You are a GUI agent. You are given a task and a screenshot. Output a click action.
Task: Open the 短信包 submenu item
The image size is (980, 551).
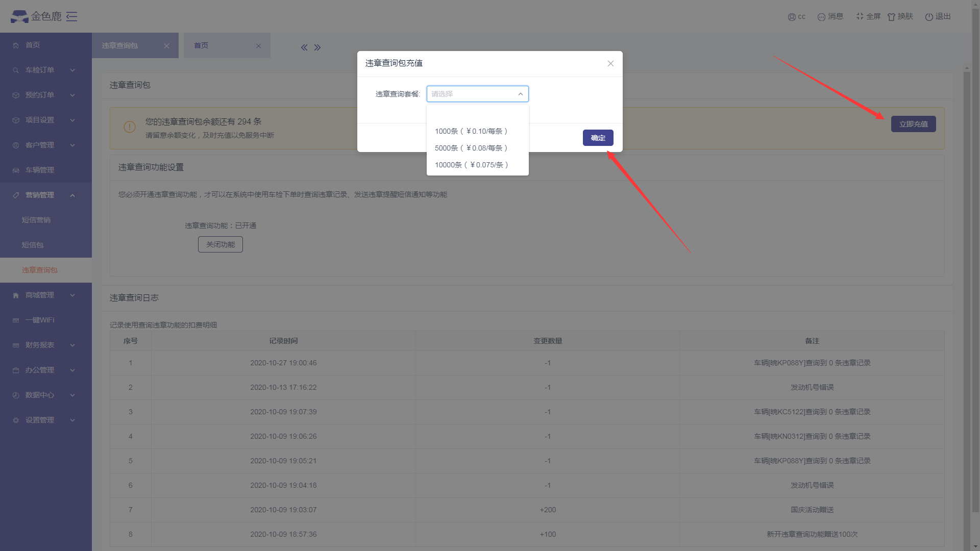46,245
